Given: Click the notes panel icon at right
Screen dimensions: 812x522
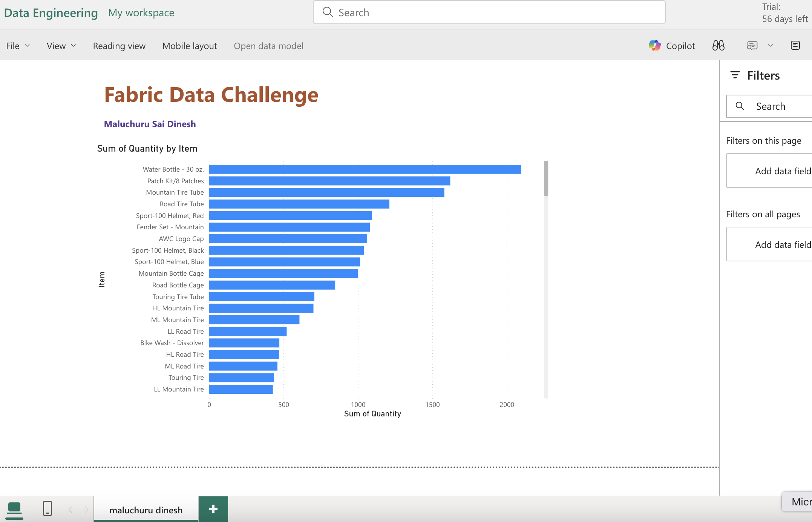Looking at the screenshot, I should coord(795,46).
